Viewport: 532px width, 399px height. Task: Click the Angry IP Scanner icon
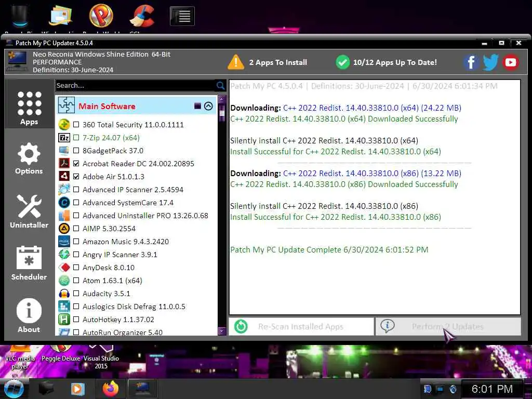pyautogui.click(x=64, y=255)
